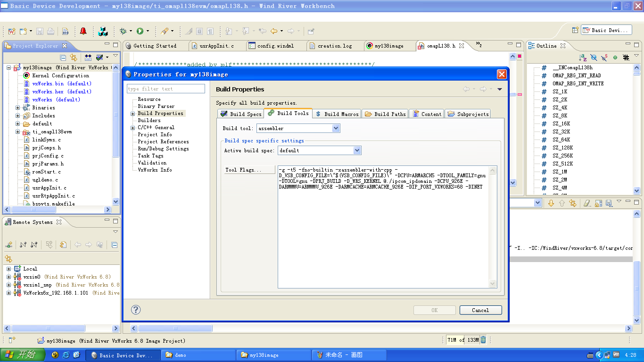Click the green dot icon in Outline toolbar

[x=615, y=58]
